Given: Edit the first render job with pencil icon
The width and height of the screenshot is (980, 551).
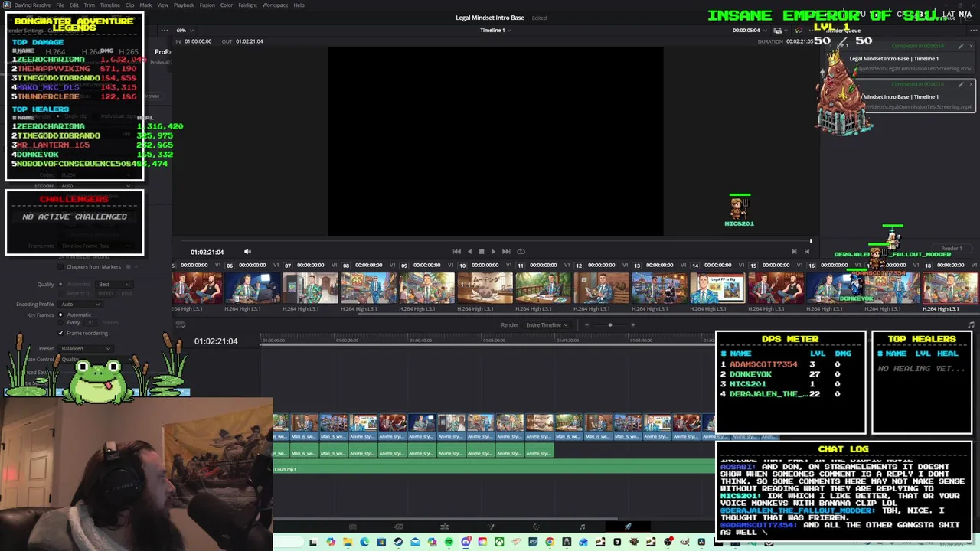Looking at the screenshot, I should pos(961,46).
